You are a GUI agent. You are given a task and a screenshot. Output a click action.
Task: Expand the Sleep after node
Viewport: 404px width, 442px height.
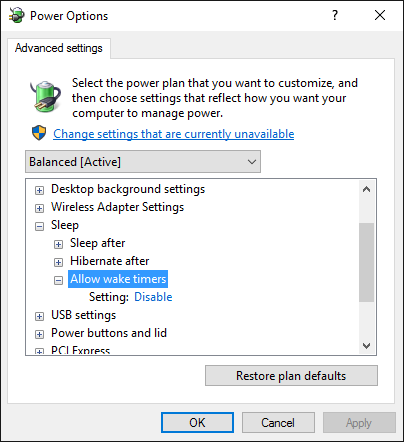pos(58,244)
